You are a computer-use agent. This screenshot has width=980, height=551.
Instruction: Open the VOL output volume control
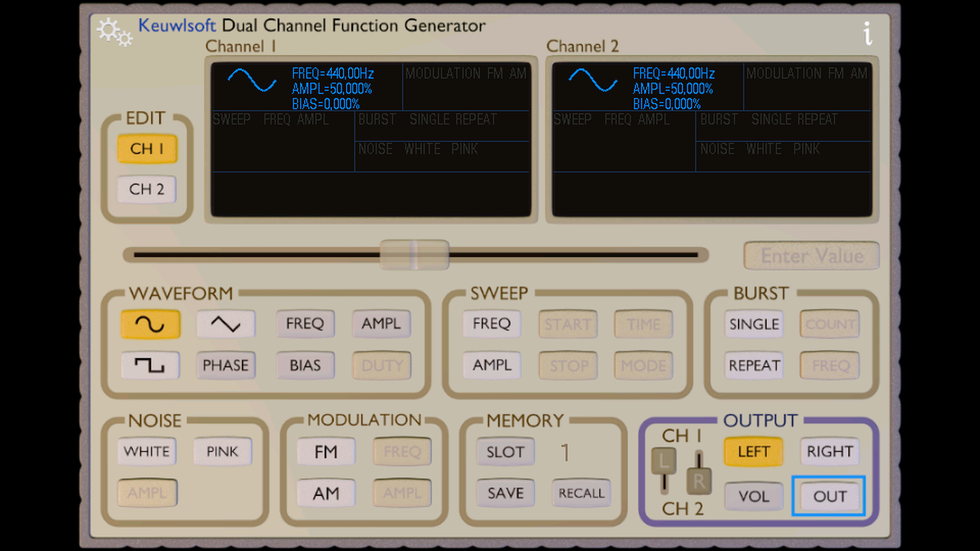tap(753, 497)
